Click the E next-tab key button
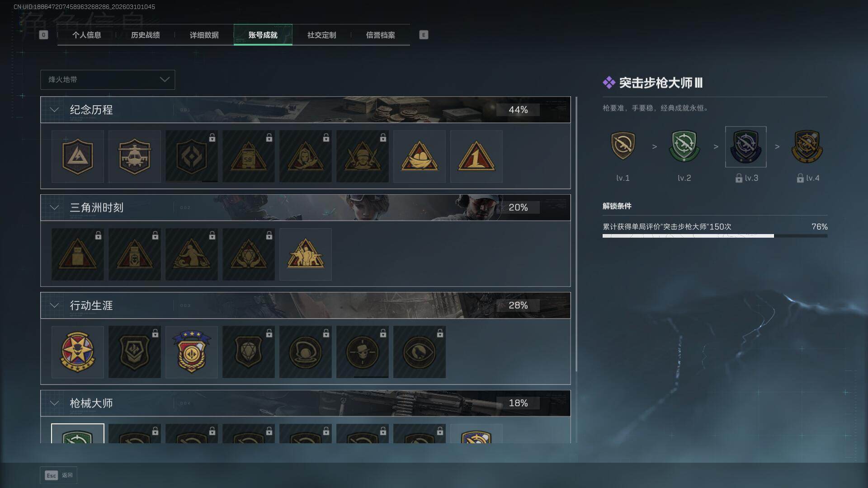Viewport: 868px width, 488px height. coord(424,35)
